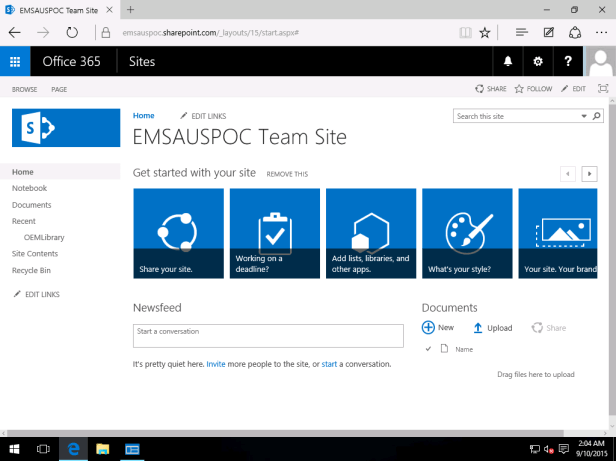This screenshot has height=461, width=616.
Task: Follow this site with star icon
Action: [x=520, y=89]
